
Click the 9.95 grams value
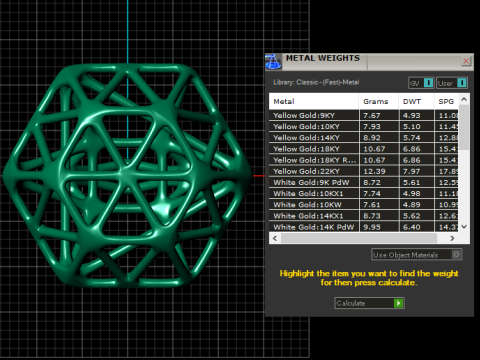point(372,227)
